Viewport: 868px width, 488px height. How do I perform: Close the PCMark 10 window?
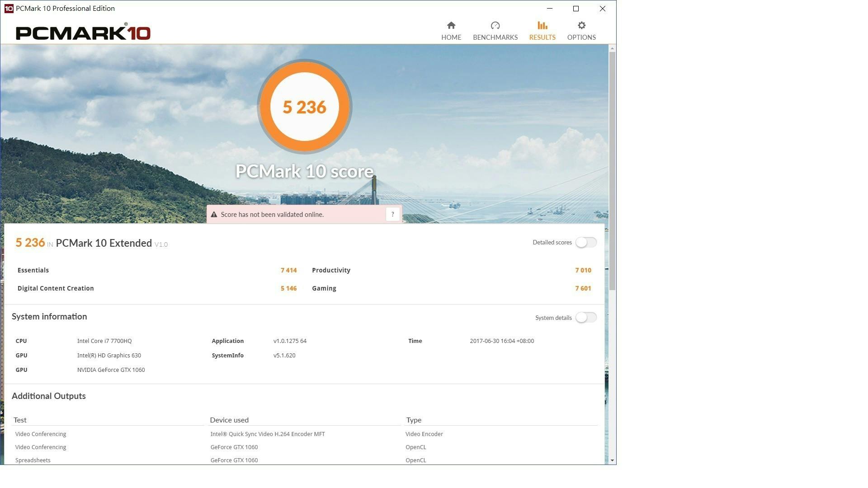(x=602, y=9)
